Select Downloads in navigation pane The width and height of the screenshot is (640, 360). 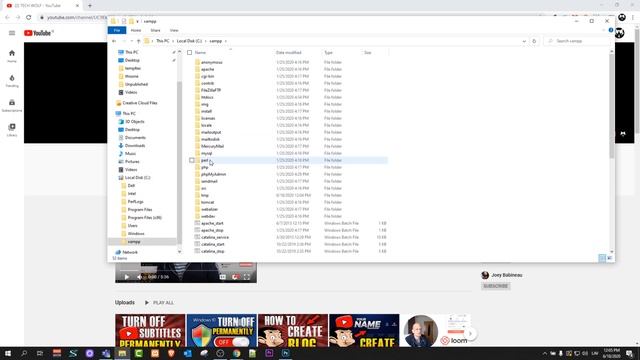[135, 146]
